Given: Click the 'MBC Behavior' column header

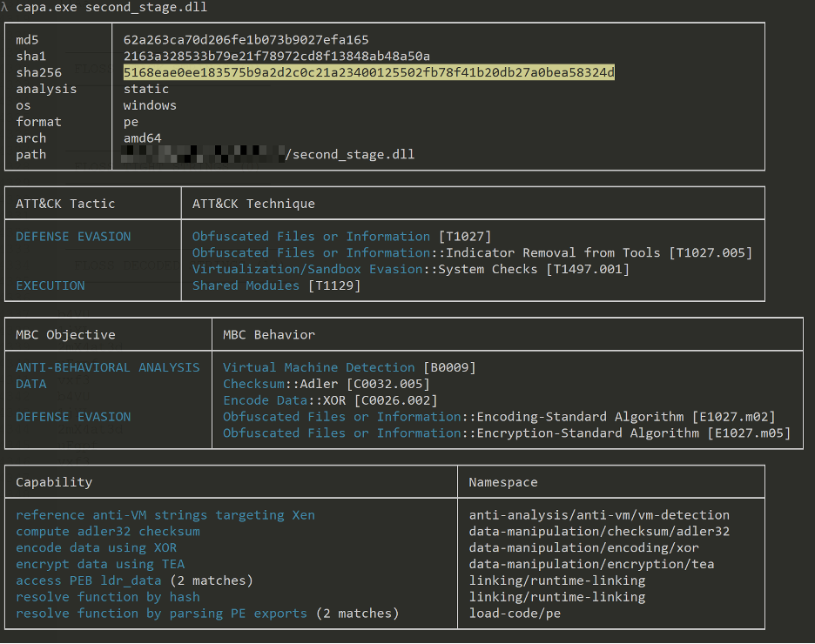Looking at the screenshot, I should coord(269,334).
